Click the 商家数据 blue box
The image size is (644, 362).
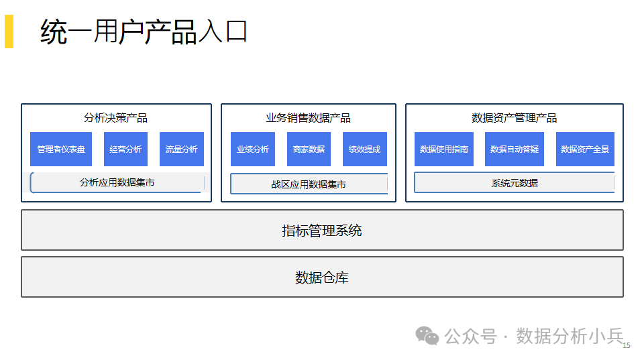click(309, 149)
